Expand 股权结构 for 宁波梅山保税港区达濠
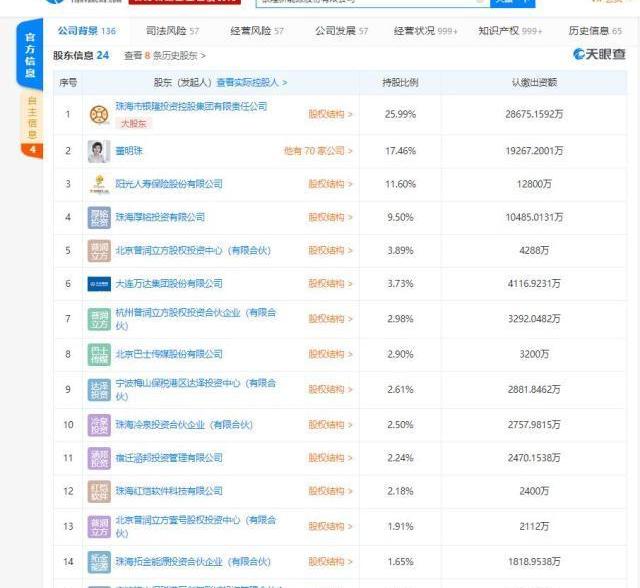This screenshot has width=640, height=588. coord(330,390)
